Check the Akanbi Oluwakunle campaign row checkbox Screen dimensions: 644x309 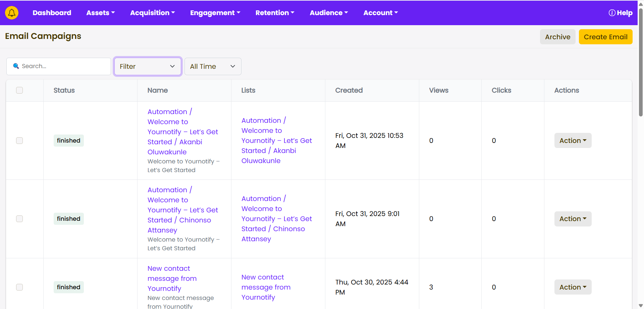[19, 141]
